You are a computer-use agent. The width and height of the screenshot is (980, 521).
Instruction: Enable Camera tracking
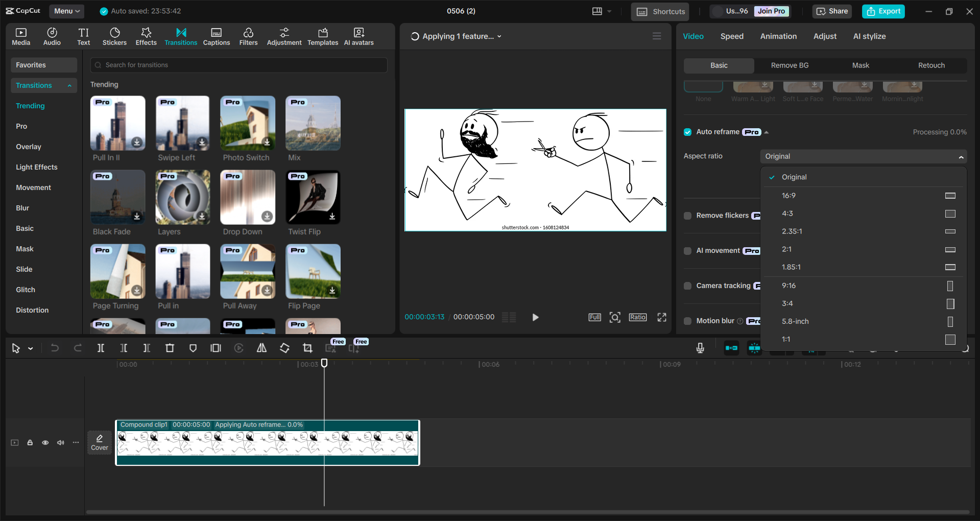coord(687,286)
